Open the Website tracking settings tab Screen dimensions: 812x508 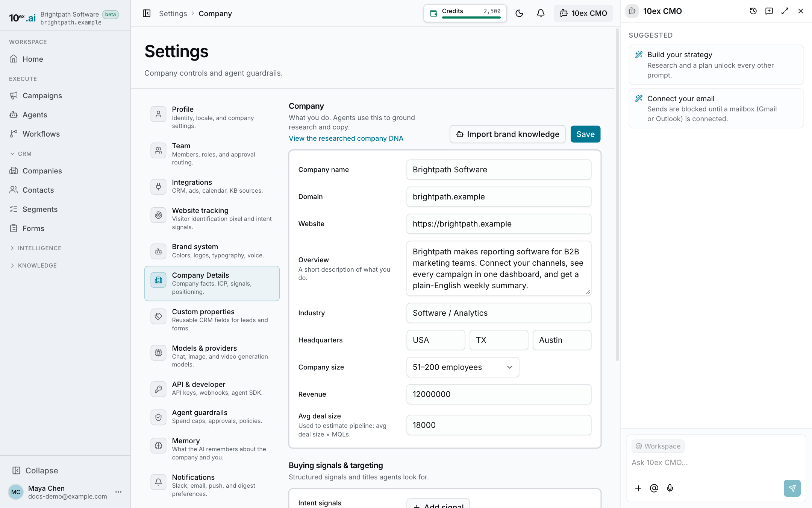(212, 218)
